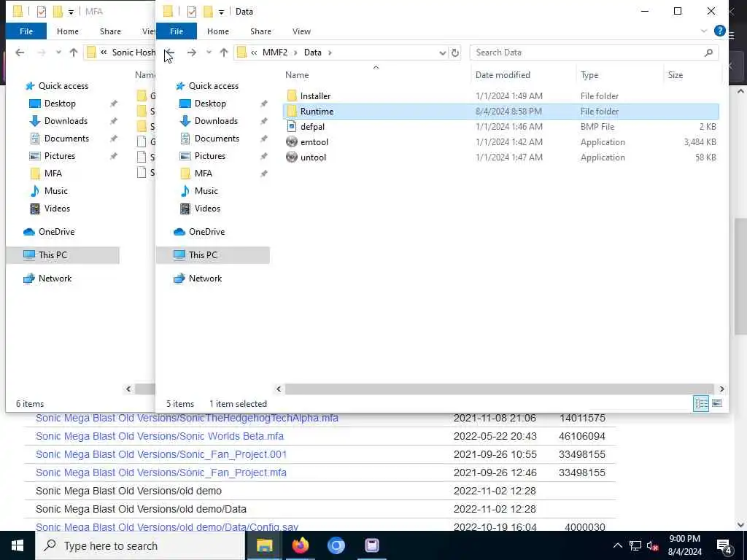Image resolution: width=747 pixels, height=560 pixels.
Task: Open Documents in Data window sidebar
Action: click(x=217, y=139)
